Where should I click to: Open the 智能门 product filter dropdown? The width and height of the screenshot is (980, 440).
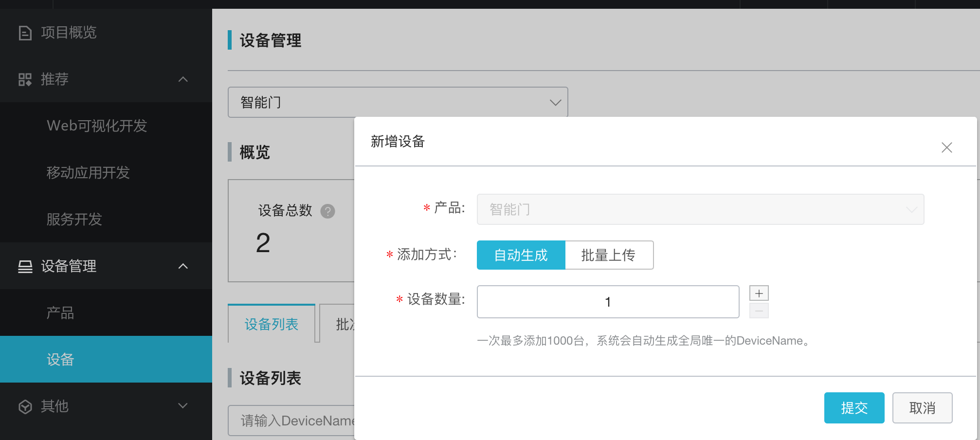tap(398, 102)
